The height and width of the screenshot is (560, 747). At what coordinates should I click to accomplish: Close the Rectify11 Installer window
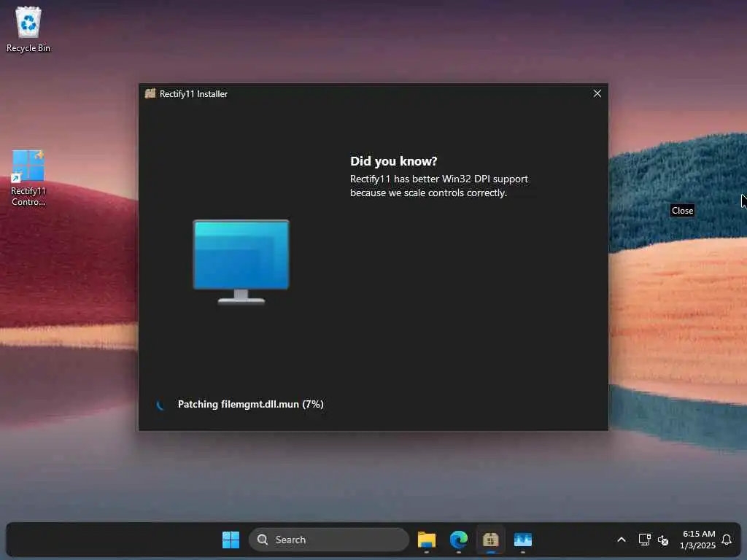(x=597, y=94)
